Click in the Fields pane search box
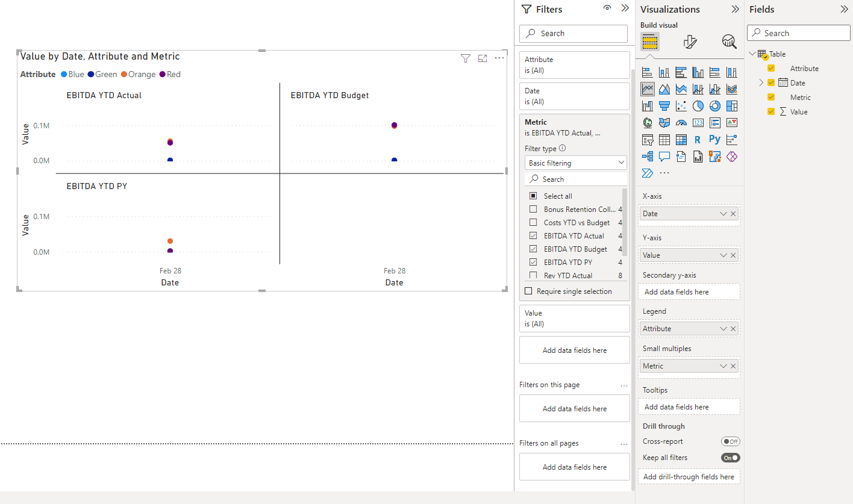 (799, 33)
